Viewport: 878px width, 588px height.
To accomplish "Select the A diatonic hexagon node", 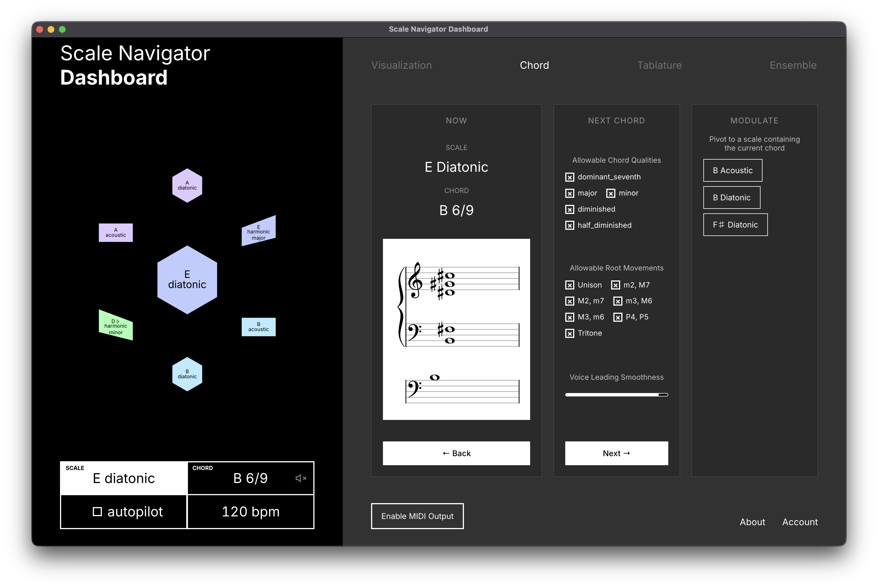I will point(187,185).
